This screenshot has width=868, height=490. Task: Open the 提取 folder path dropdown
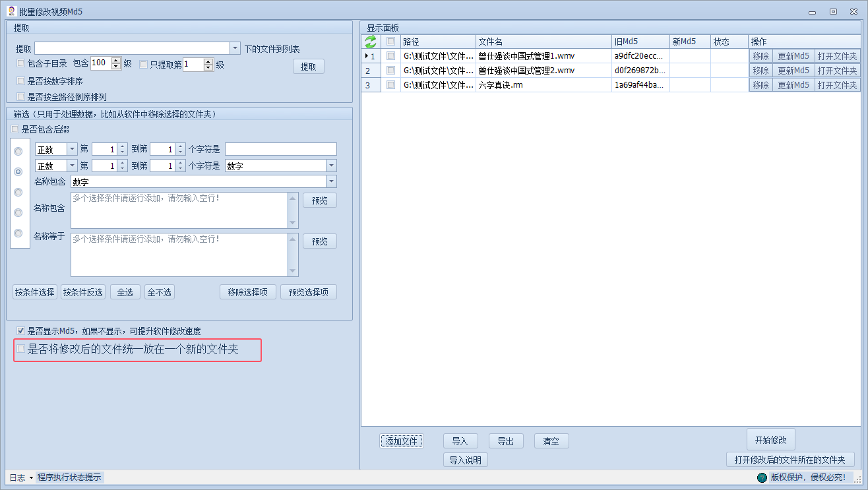pyautogui.click(x=235, y=48)
